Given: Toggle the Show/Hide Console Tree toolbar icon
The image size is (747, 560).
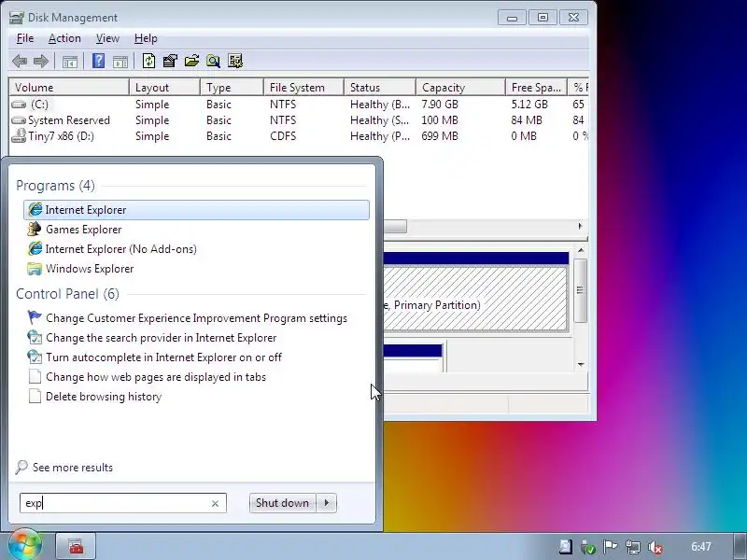Looking at the screenshot, I should point(69,61).
